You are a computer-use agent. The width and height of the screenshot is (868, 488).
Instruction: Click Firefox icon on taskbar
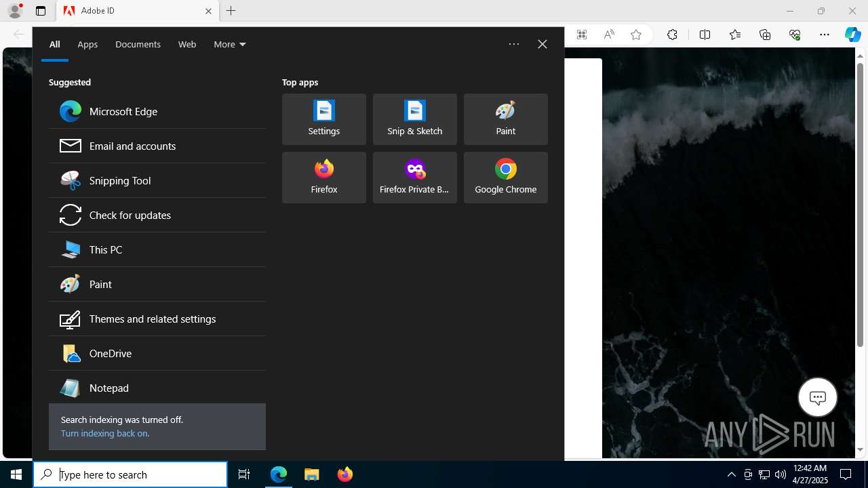(x=345, y=474)
